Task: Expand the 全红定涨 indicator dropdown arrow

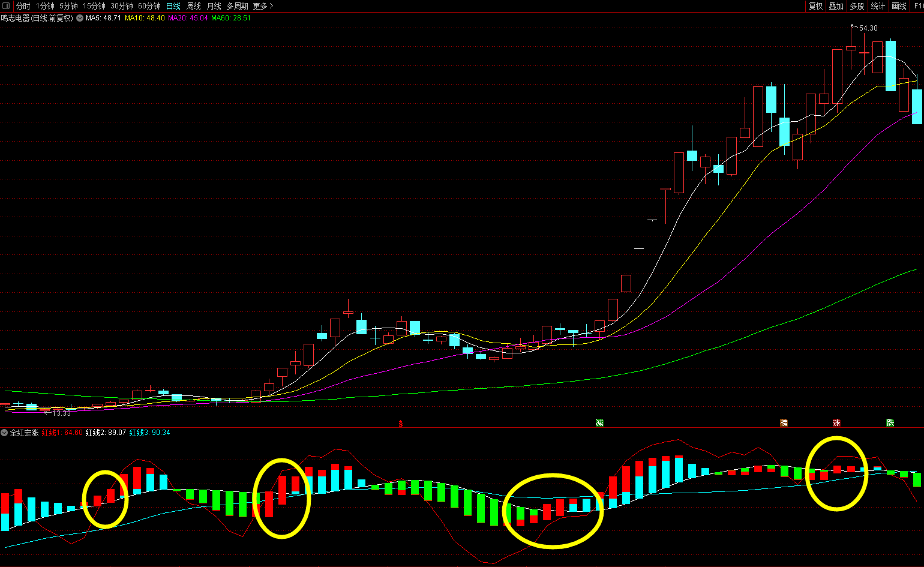Action: click(x=4, y=433)
